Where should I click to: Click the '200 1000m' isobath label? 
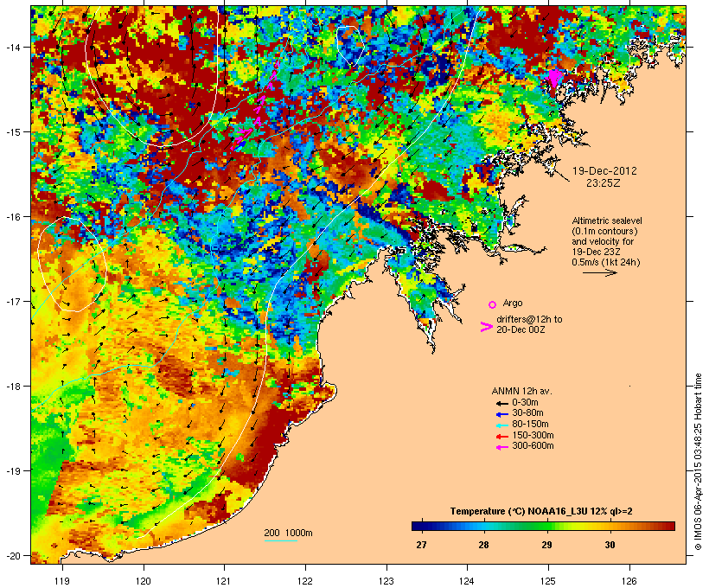(x=288, y=533)
